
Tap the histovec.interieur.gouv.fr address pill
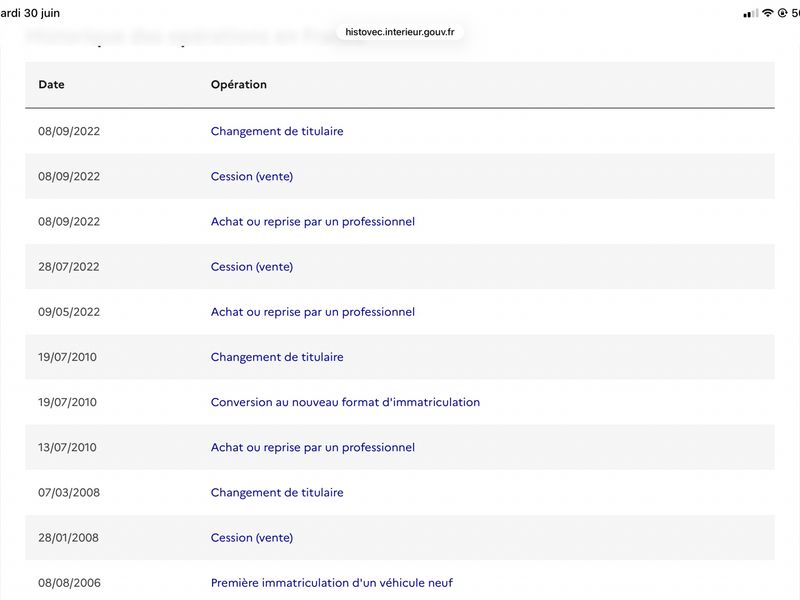tap(399, 32)
